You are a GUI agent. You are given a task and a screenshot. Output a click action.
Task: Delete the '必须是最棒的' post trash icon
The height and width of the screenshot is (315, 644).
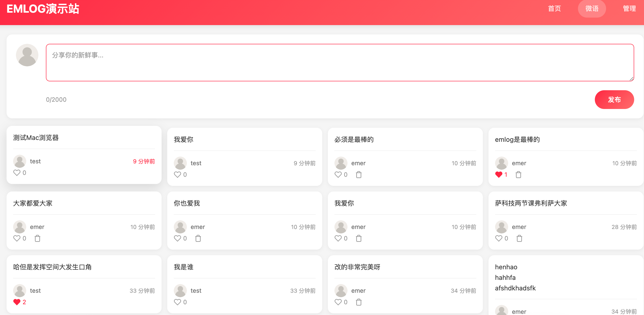pyautogui.click(x=359, y=175)
